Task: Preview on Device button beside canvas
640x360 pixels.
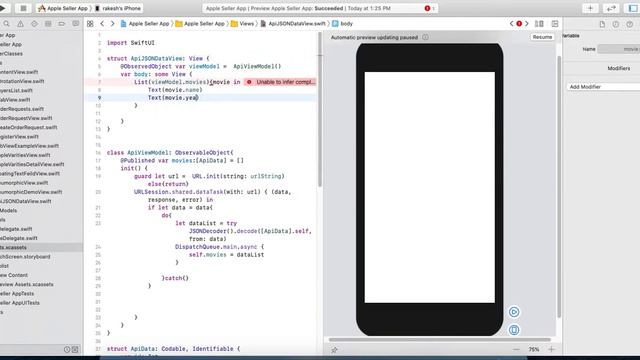Action: (x=514, y=329)
